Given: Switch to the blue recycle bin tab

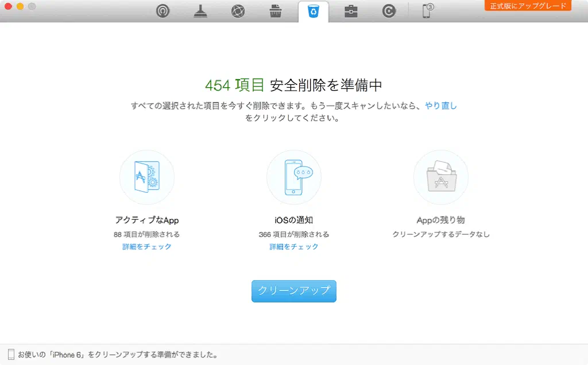Looking at the screenshot, I should [314, 11].
